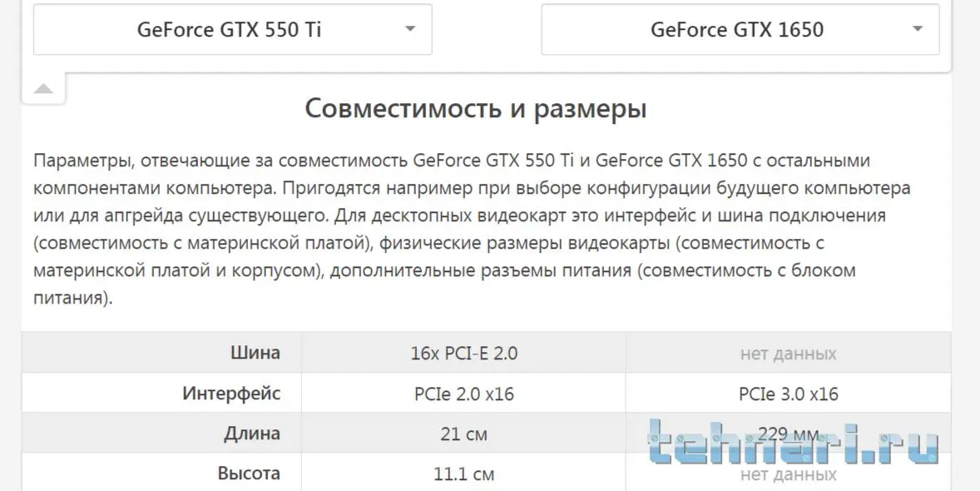Click the 'Совместимость и размеры' heading
The image size is (980, 491).
click(x=476, y=109)
